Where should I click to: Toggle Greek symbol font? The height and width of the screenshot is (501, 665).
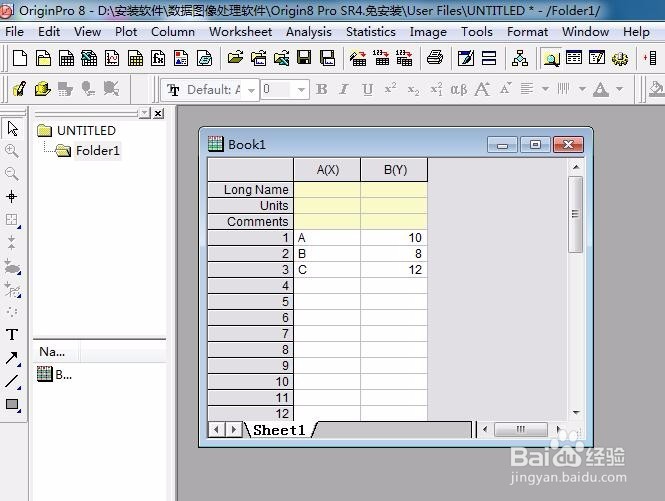tap(459, 90)
